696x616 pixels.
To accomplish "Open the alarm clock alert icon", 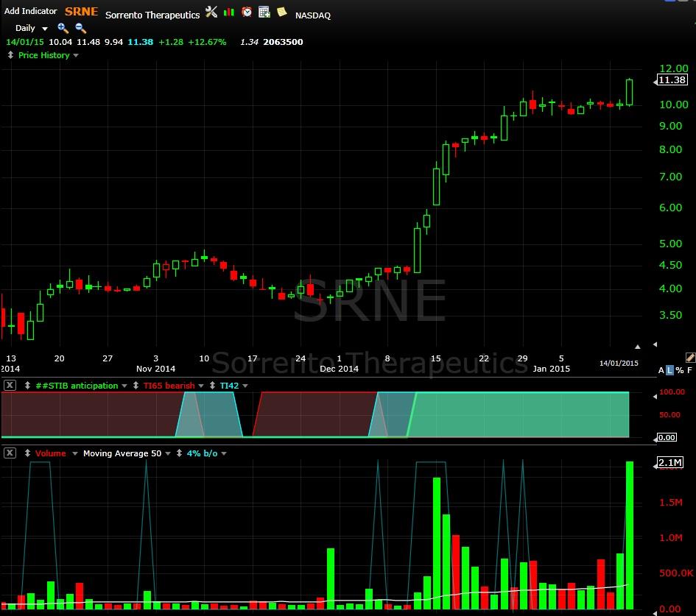I will pos(246,12).
